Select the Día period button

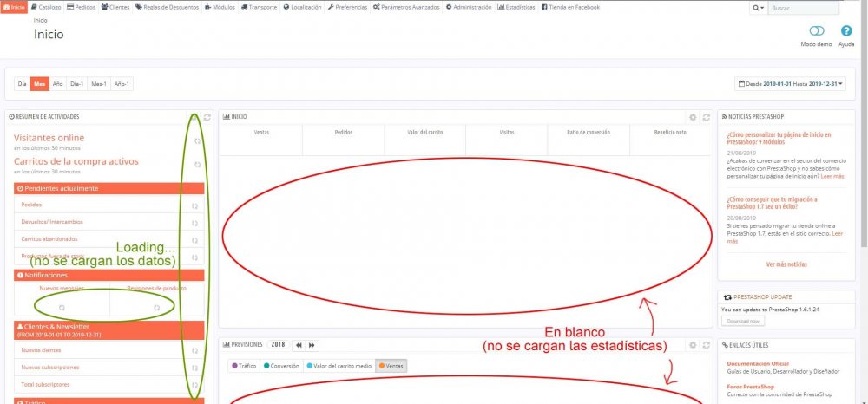(x=23, y=84)
